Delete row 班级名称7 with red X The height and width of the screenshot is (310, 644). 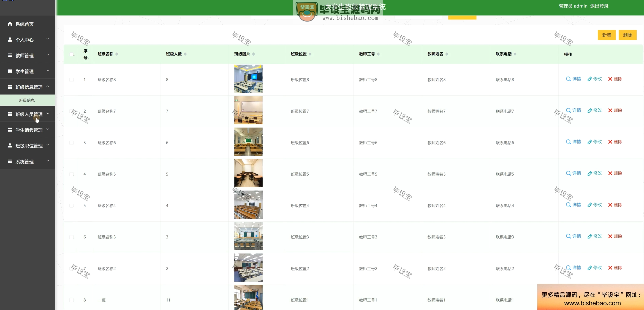coord(610,110)
